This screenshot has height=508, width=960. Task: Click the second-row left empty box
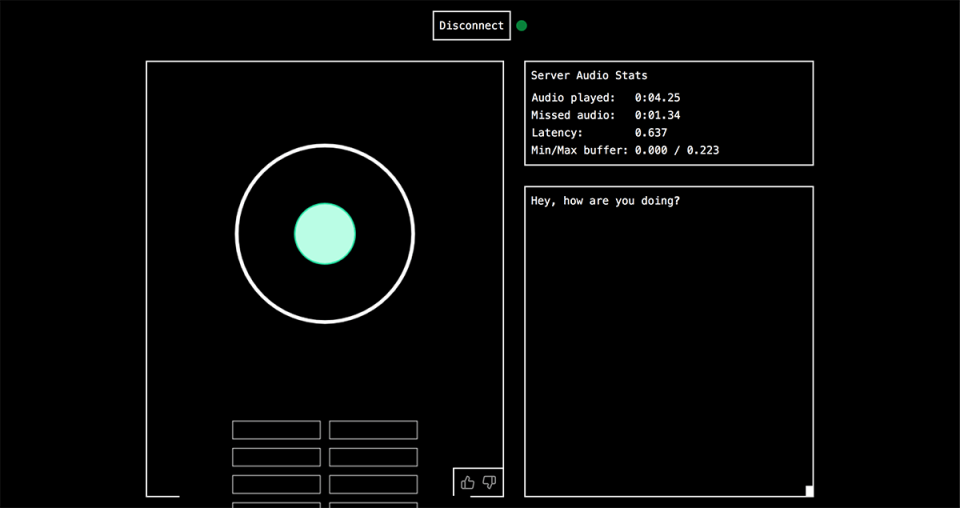pyautogui.click(x=276, y=457)
